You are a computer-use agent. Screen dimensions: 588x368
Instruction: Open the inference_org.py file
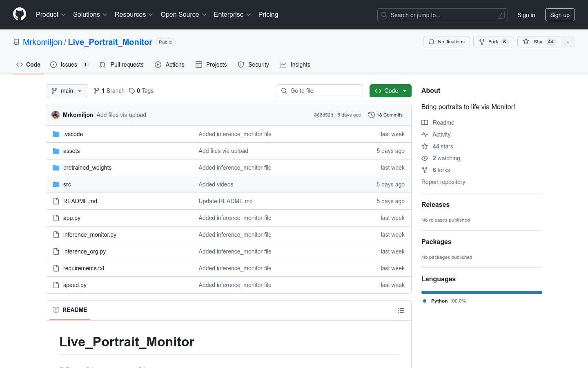click(85, 251)
